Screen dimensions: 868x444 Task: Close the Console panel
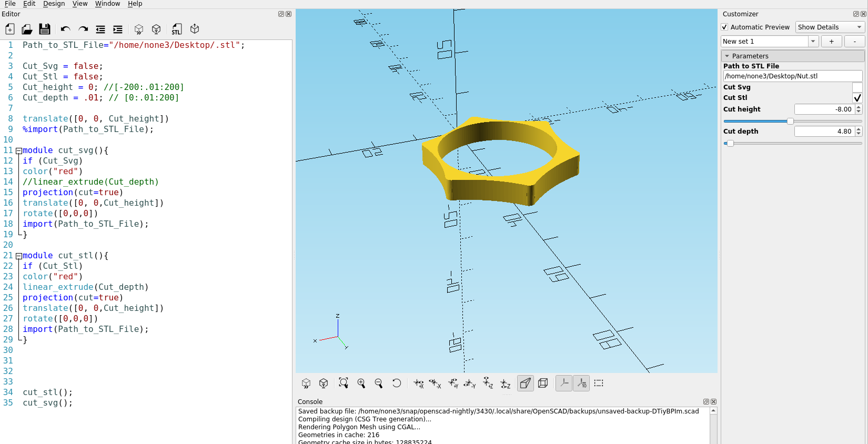point(713,401)
